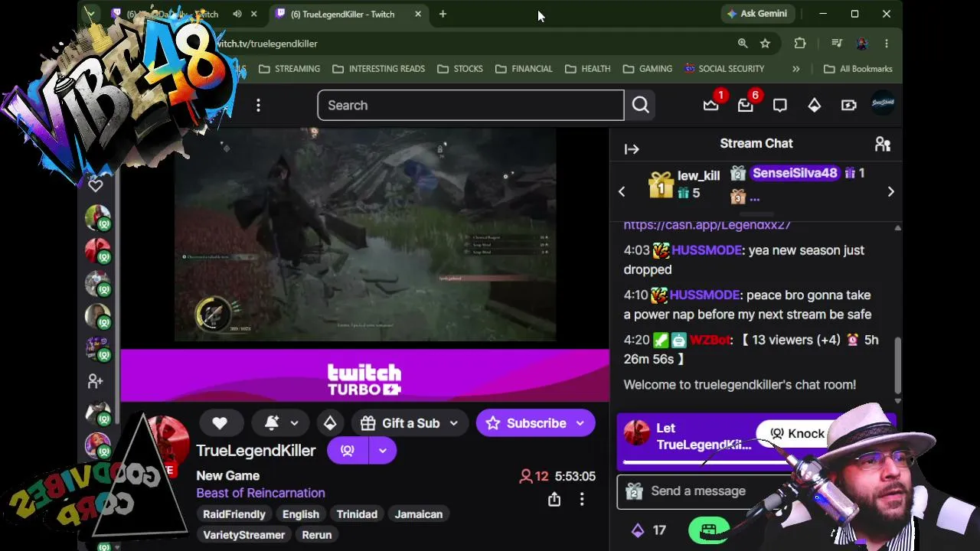Share the stream using the share icon

point(554,500)
